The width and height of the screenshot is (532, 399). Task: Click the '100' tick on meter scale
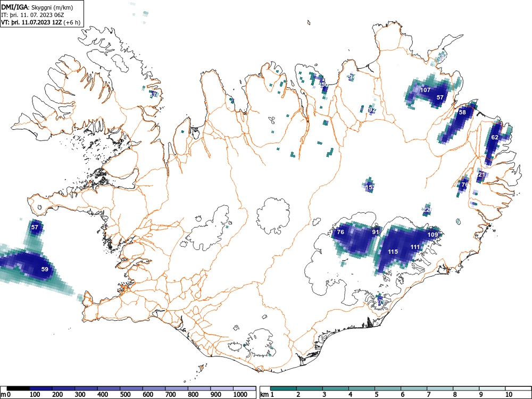[x=35, y=394]
